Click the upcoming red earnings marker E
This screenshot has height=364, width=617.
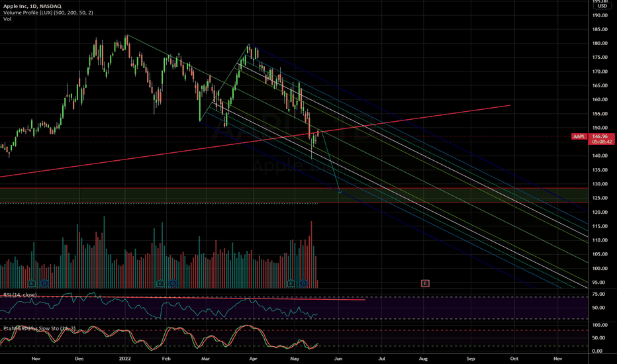tap(425, 283)
